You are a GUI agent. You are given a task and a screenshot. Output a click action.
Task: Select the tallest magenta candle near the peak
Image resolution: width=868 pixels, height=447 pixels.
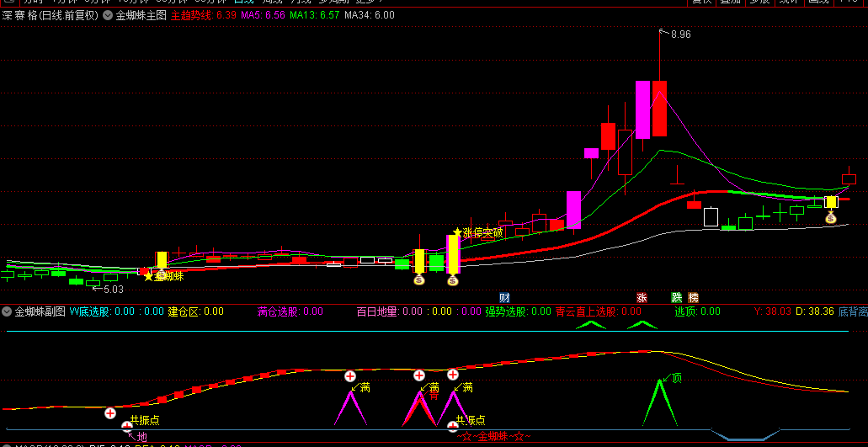pyautogui.click(x=642, y=109)
